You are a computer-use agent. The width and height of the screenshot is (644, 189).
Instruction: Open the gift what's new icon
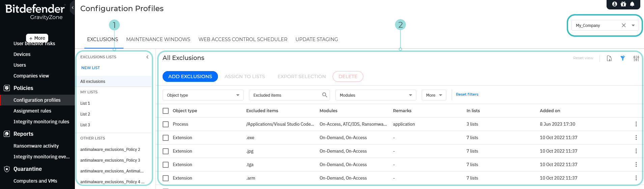[x=623, y=4]
